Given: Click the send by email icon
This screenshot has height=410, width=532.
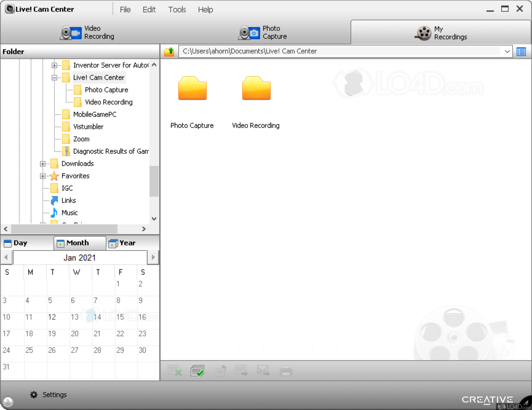Looking at the screenshot, I should click(263, 371).
